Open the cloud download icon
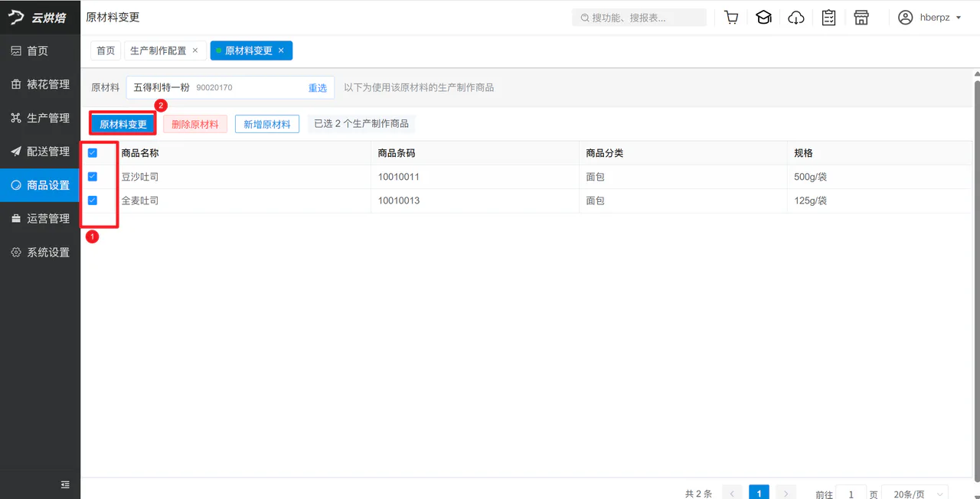 [x=796, y=18]
